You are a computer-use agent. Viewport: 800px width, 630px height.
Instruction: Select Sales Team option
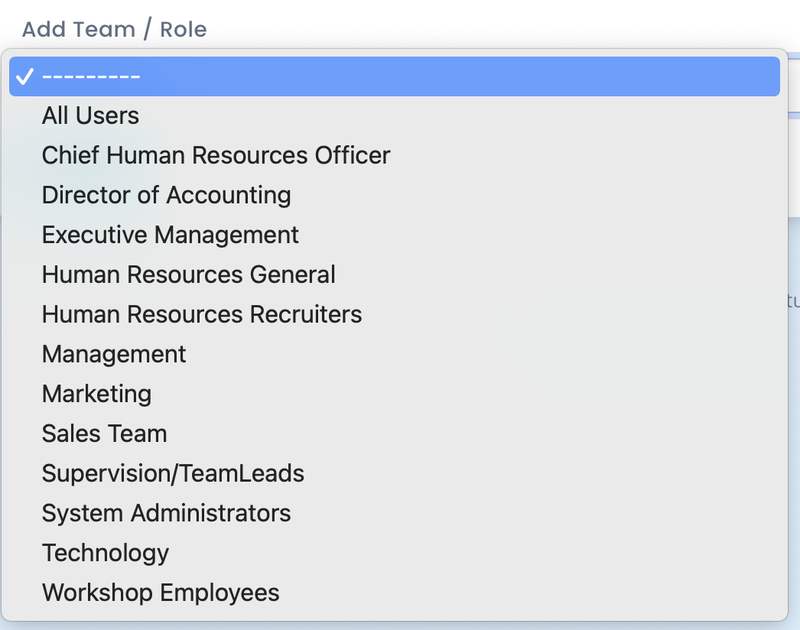(x=104, y=434)
